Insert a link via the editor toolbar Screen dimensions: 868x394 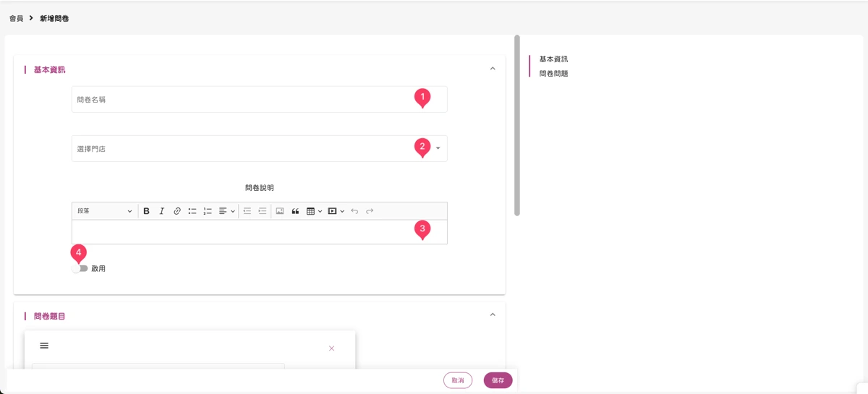[x=177, y=211]
